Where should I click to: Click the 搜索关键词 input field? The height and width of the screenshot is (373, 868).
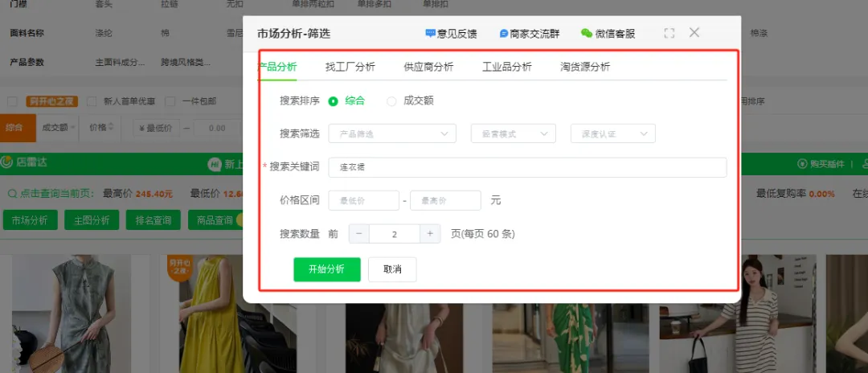527,167
